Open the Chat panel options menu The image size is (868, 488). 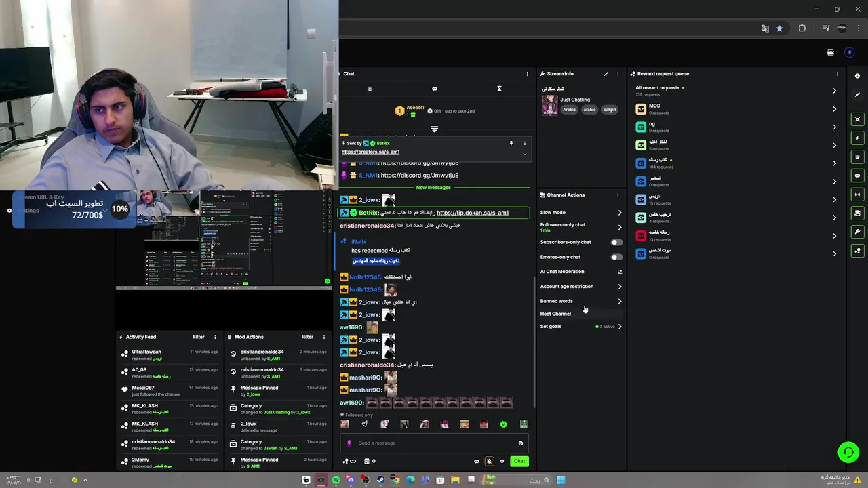click(x=528, y=74)
